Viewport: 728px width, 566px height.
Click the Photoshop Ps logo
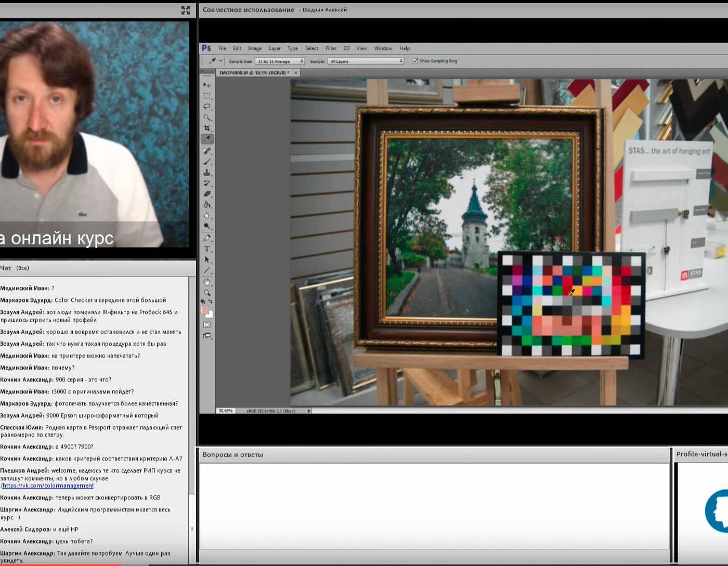click(x=206, y=48)
